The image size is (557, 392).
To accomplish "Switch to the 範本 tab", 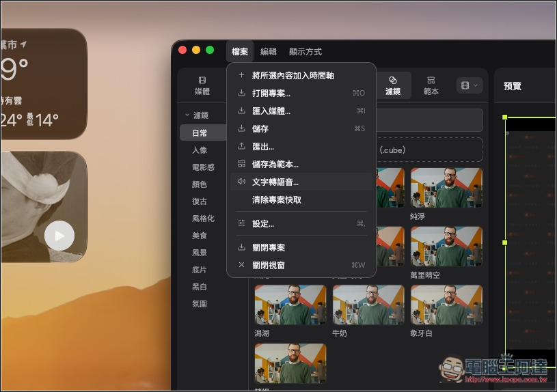I will click(x=431, y=85).
